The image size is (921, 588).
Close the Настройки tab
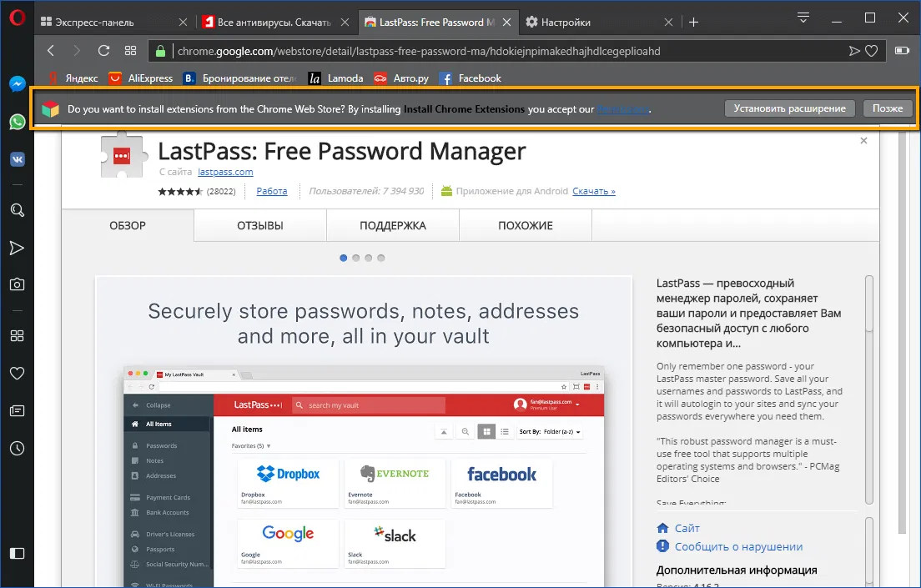668,23
